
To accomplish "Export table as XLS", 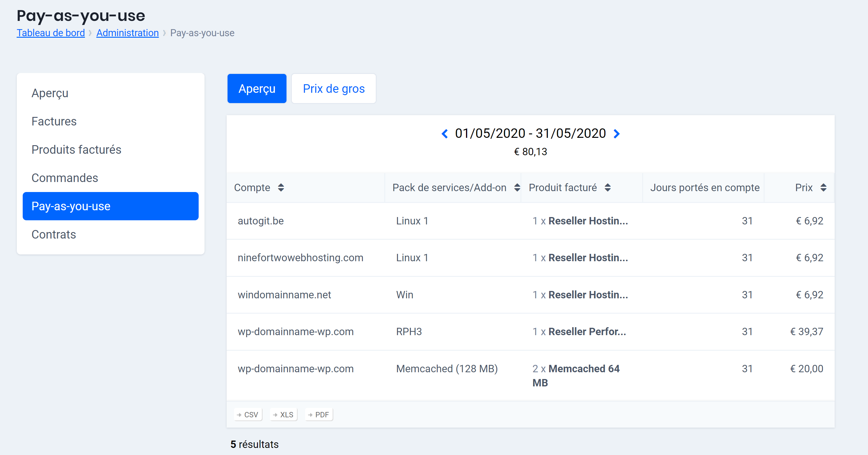I will coord(284,415).
